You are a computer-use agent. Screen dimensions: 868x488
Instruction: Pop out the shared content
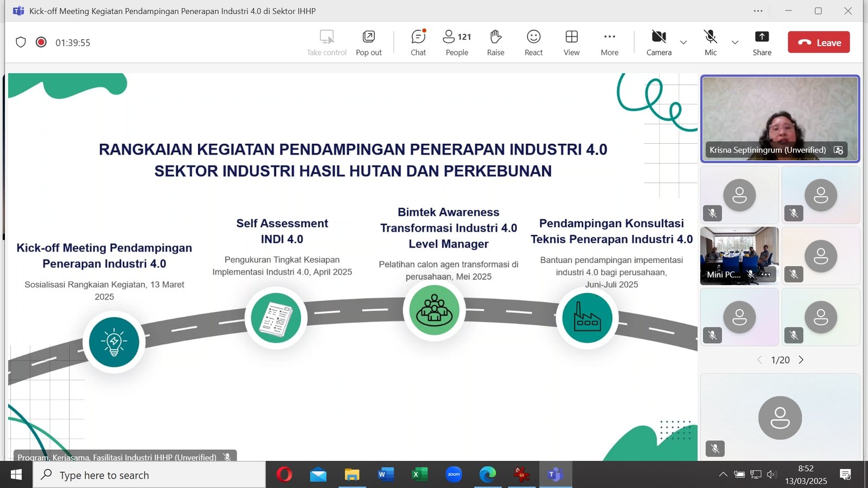[369, 43]
